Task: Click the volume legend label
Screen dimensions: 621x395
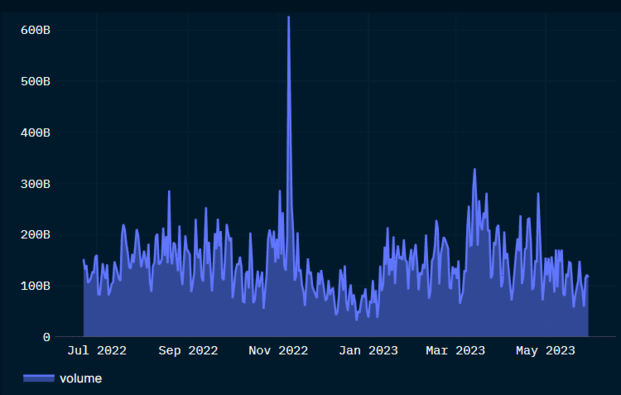Action: pos(81,379)
